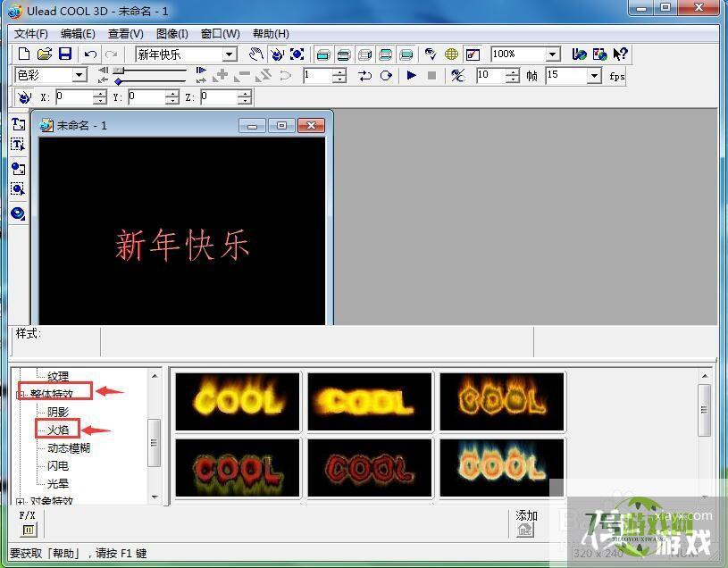This screenshot has width=728, height=568.
Task: Open the 图像(I) menu
Action: pyautogui.click(x=172, y=34)
